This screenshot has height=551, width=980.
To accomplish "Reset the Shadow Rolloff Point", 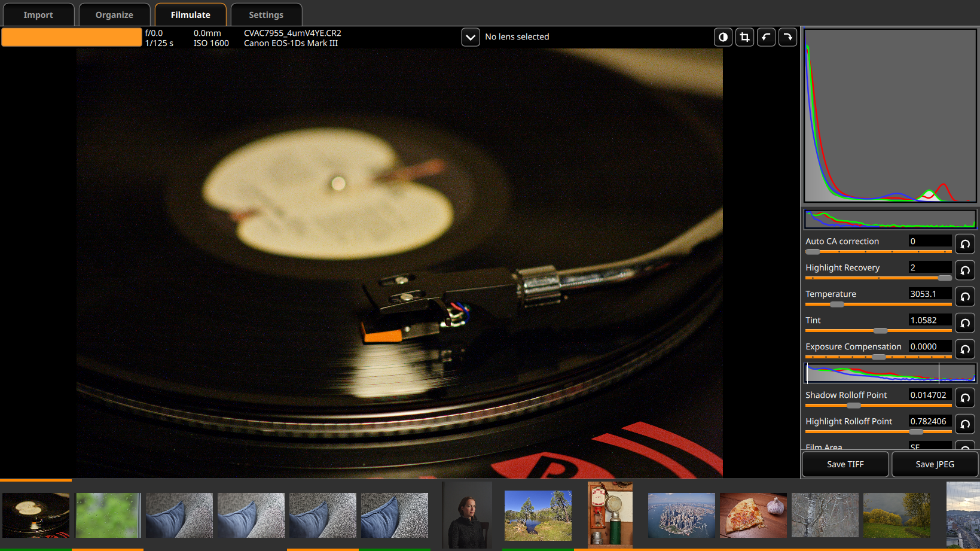I will click(965, 398).
